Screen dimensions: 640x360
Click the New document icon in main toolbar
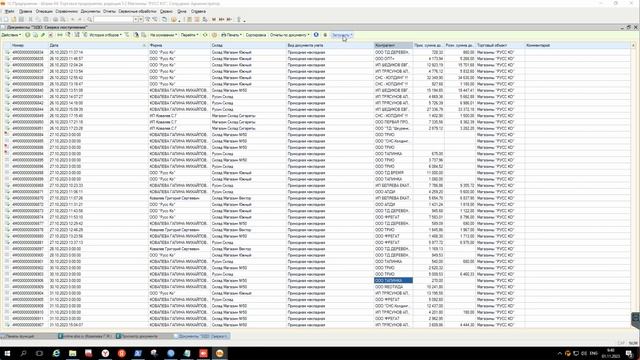click(x=6, y=19)
